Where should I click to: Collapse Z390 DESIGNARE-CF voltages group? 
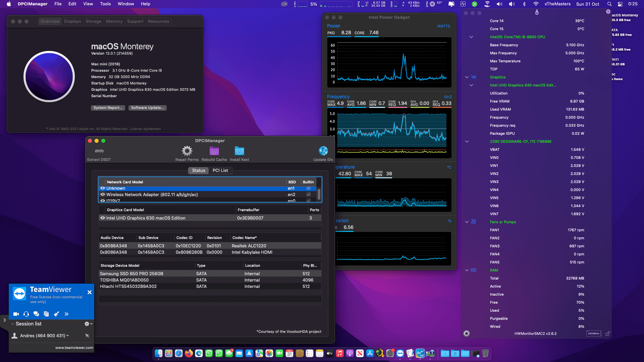point(467,141)
